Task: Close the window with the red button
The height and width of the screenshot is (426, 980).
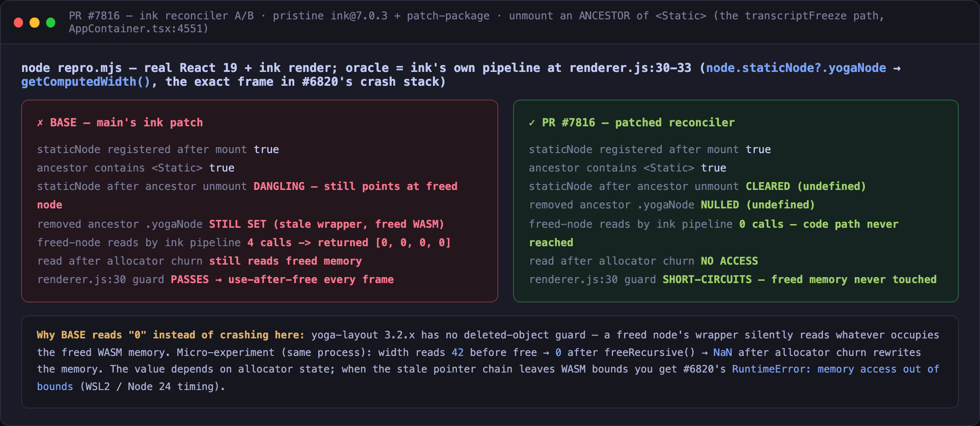Action: [x=18, y=23]
